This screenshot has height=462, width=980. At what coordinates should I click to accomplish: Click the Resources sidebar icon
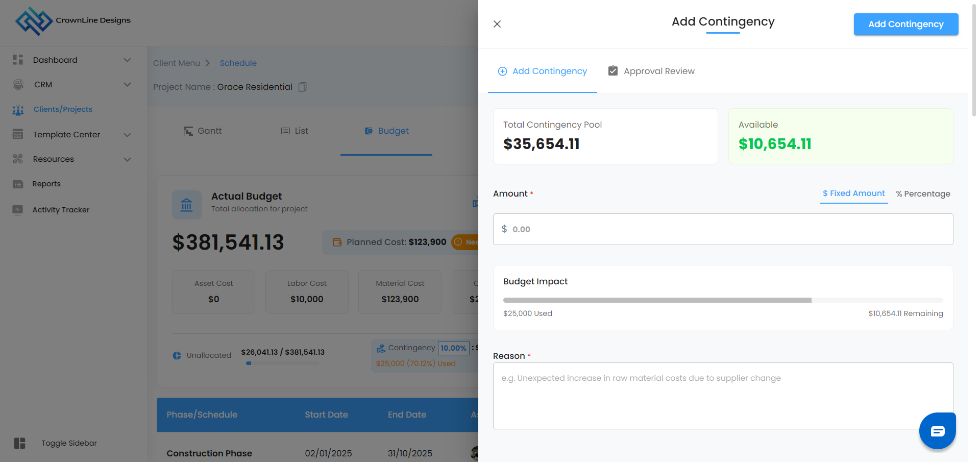[x=18, y=159]
